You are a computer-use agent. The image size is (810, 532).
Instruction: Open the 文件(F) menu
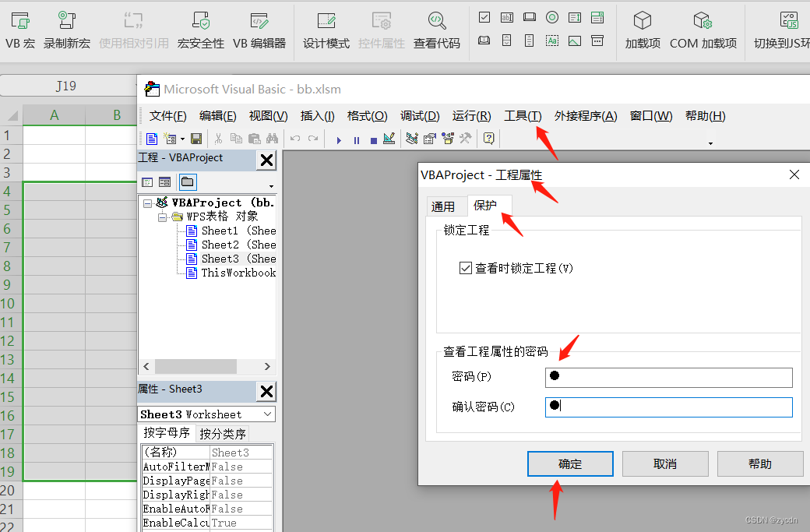[x=168, y=116]
